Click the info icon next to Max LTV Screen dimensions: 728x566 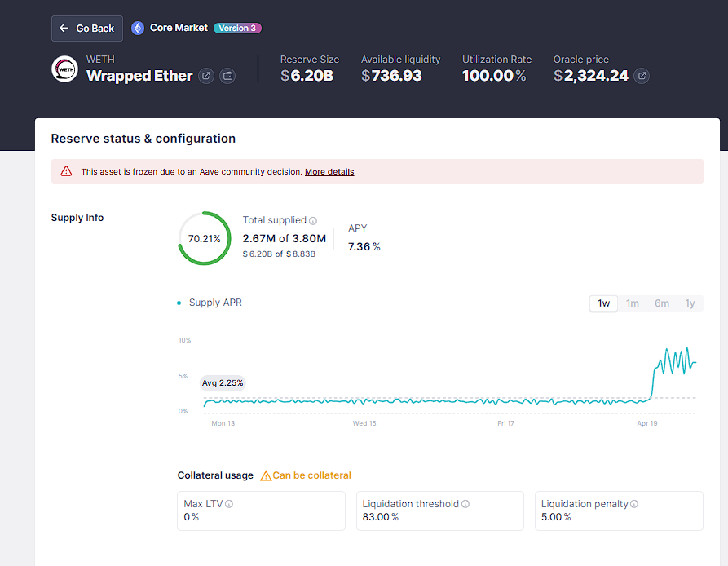229,504
